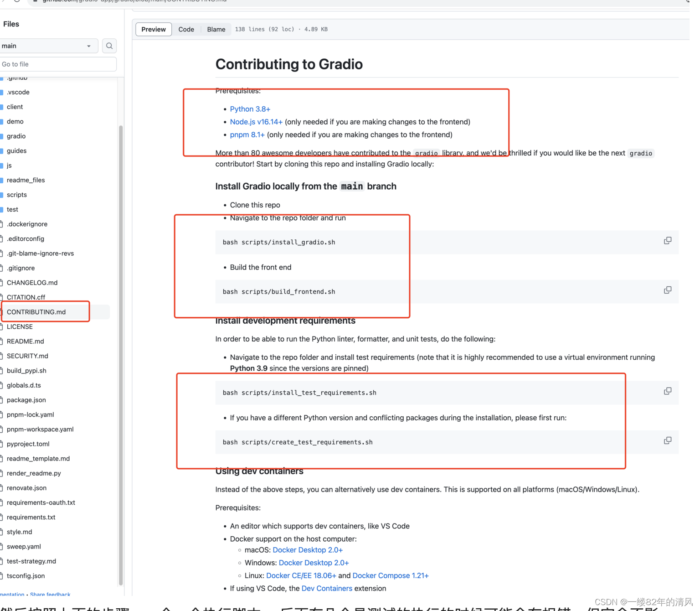
Task: Expand the gradio folder
Action: tap(16, 136)
